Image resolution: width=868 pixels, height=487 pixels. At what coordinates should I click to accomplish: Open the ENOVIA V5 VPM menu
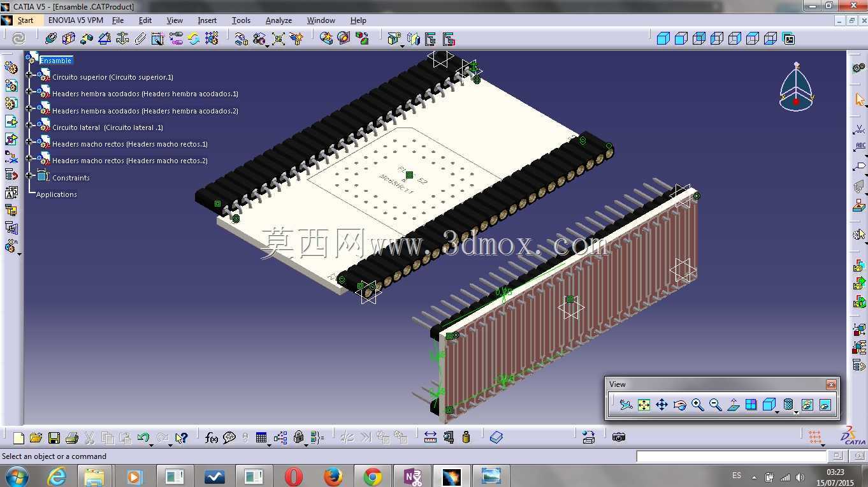point(75,20)
